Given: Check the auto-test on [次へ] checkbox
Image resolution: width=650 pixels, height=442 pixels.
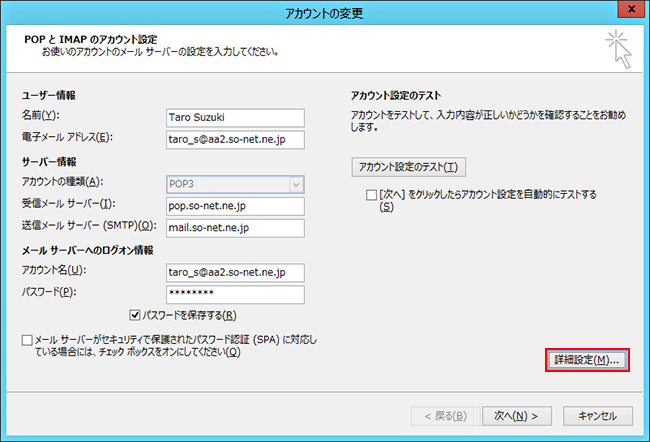Looking at the screenshot, I should pyautogui.click(x=372, y=193).
